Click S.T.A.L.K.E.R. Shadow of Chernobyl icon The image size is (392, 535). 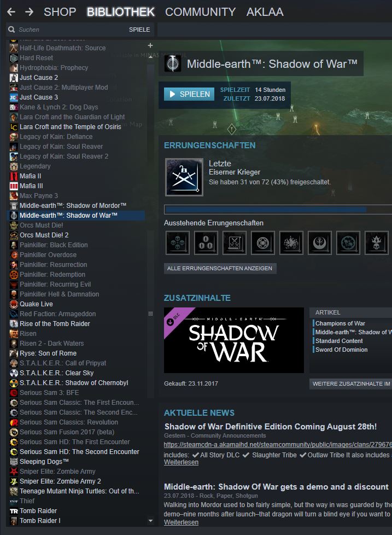click(14, 383)
